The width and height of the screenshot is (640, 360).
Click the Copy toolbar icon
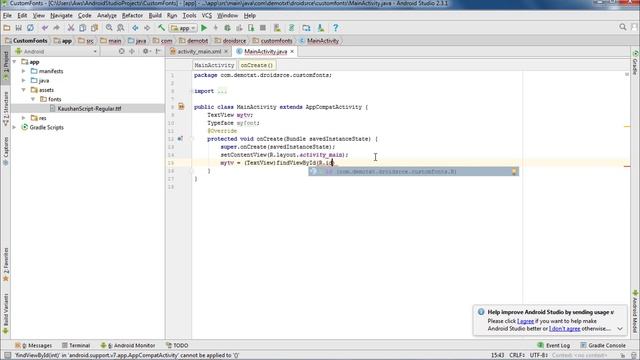click(x=82, y=28)
